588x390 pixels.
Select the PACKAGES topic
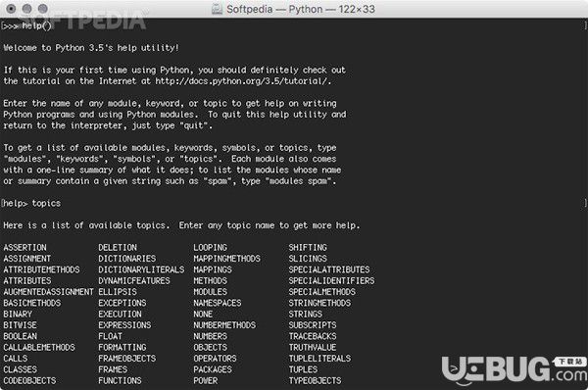click(x=213, y=369)
